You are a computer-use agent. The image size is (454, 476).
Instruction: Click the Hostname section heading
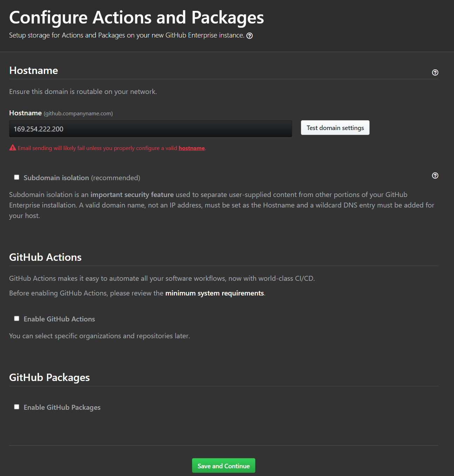[x=34, y=70]
